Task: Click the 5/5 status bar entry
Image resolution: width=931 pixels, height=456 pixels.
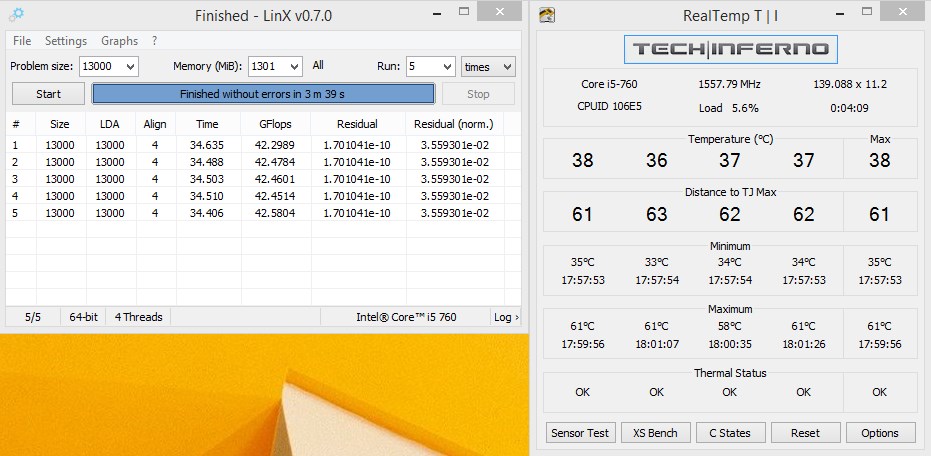Action: pos(33,317)
